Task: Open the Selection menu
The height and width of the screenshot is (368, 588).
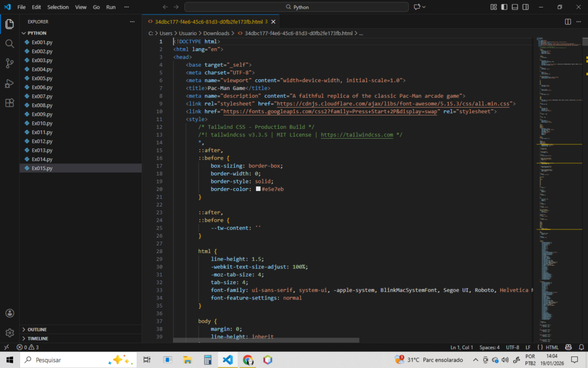Action: tap(58, 7)
